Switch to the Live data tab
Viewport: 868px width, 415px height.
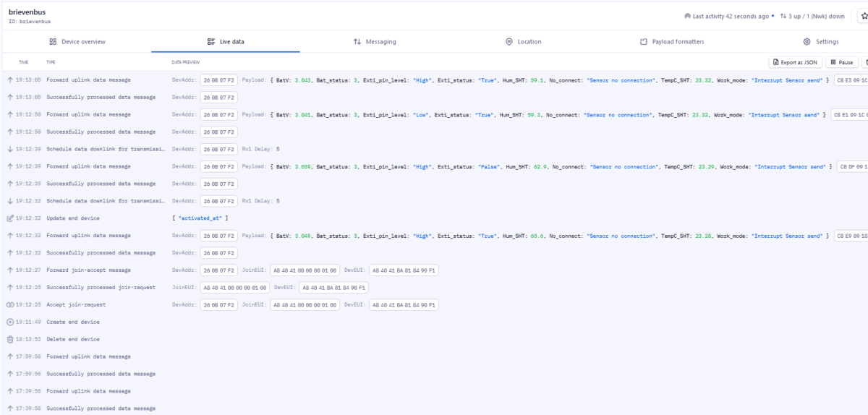coord(226,42)
